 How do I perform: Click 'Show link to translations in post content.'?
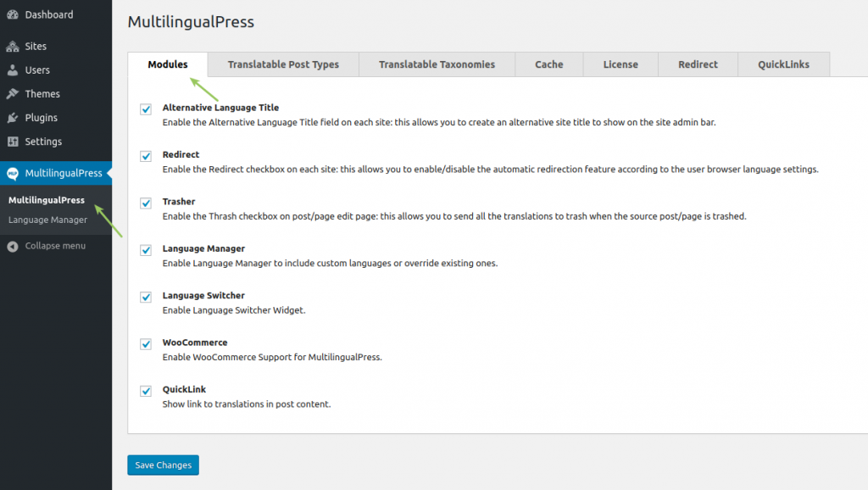247,404
